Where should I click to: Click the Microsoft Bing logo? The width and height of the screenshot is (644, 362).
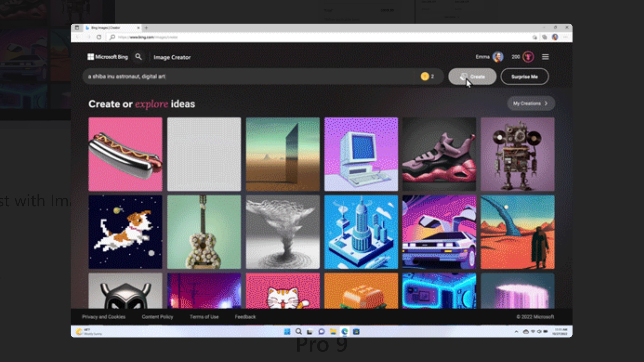tap(107, 57)
